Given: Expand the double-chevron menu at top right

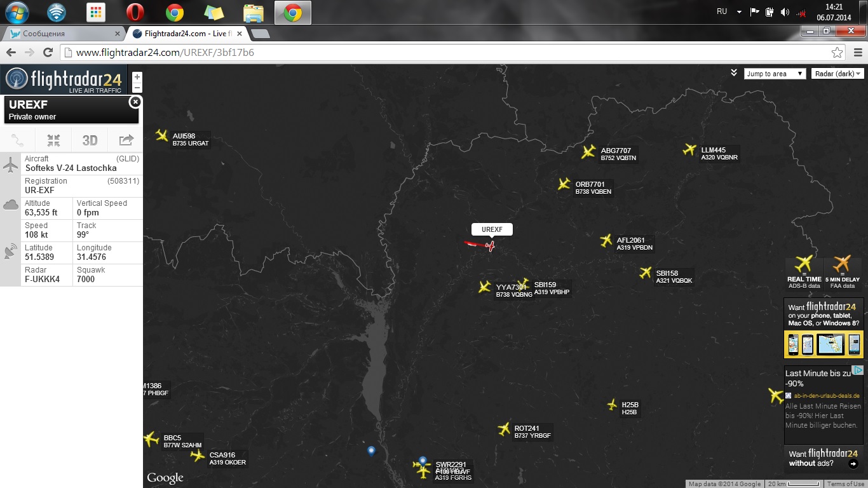Looking at the screenshot, I should pyautogui.click(x=733, y=72).
